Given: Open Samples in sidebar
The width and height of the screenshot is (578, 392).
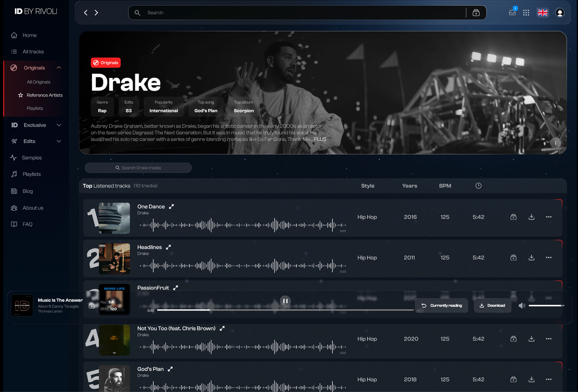Looking at the screenshot, I should (x=32, y=158).
